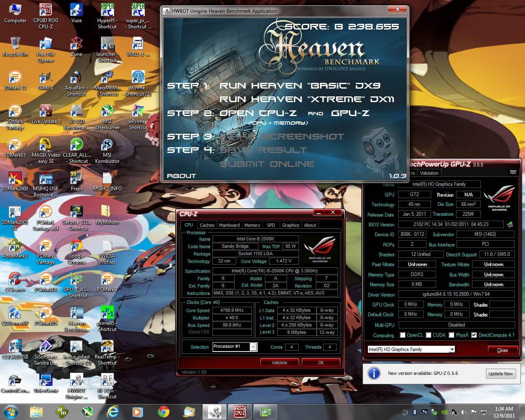
Task: Switch to the Memory tab in CPU-Z
Action: [252, 225]
